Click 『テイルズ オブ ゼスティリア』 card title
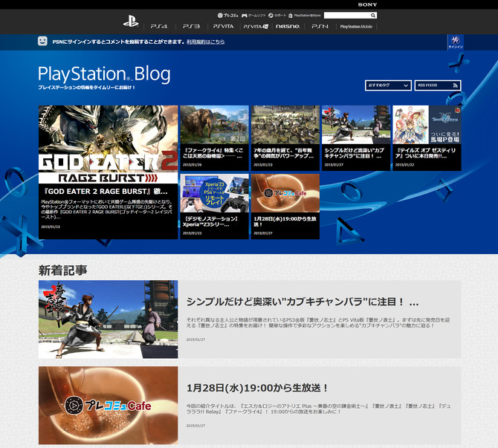This screenshot has width=498, height=448. [x=425, y=153]
